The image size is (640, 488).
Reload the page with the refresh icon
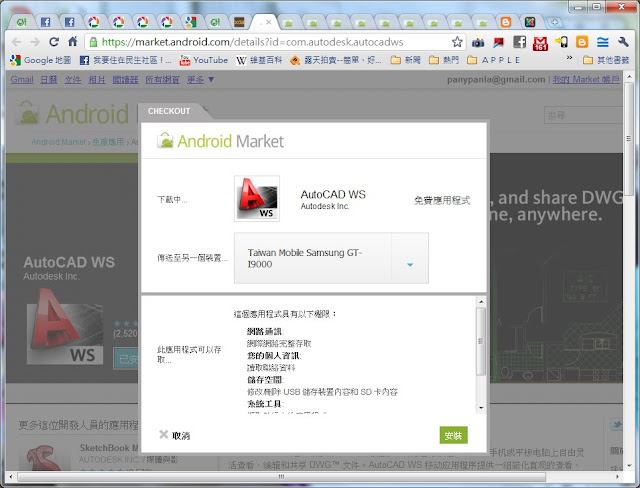[x=54, y=42]
